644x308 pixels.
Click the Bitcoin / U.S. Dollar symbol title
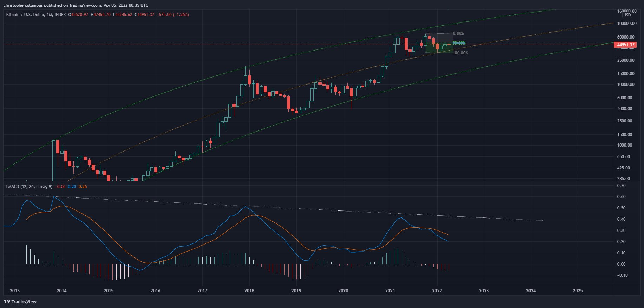click(36, 15)
